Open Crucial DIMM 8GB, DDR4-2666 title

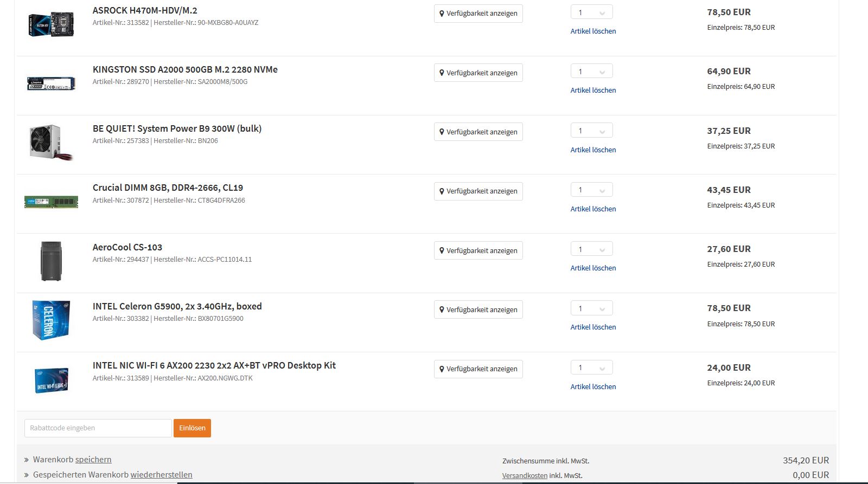click(168, 188)
